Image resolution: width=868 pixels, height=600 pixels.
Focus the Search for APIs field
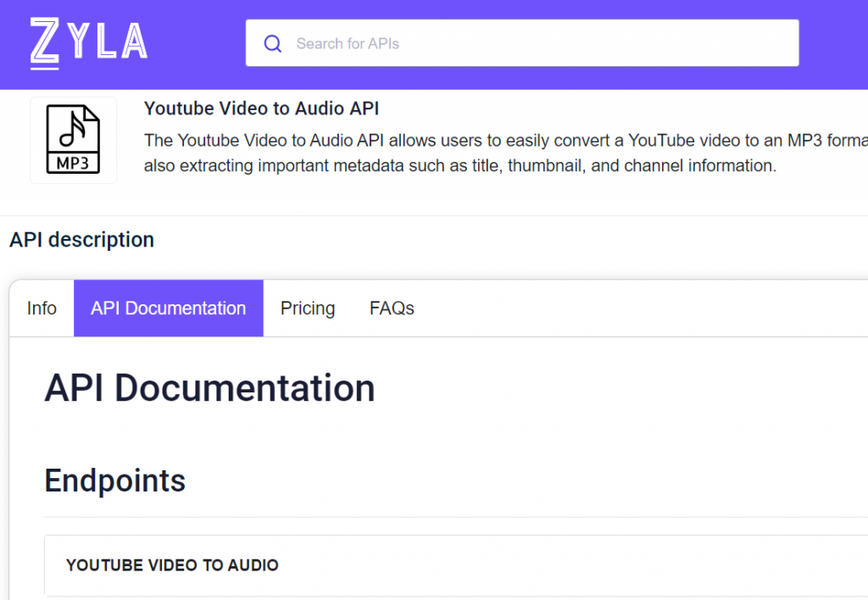click(522, 43)
